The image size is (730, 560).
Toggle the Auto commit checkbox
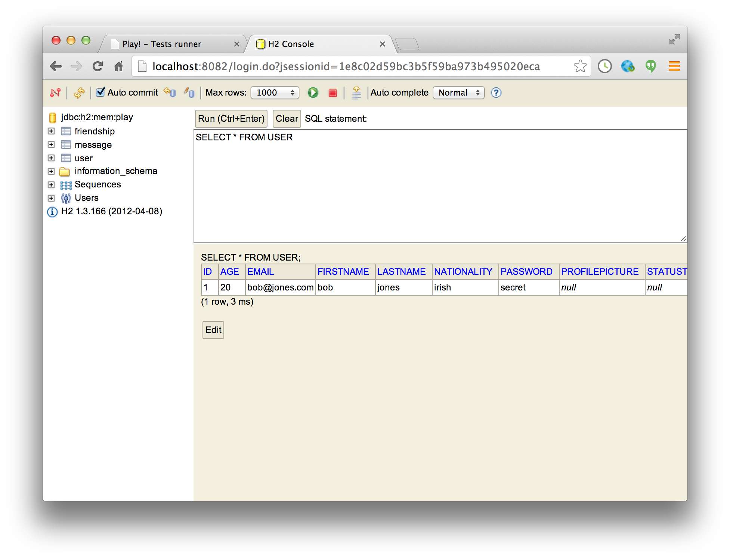pos(100,92)
